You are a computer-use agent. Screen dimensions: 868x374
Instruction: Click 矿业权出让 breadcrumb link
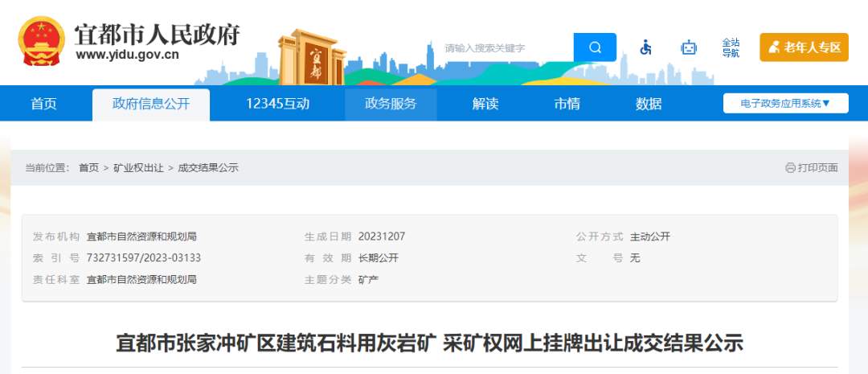138,168
